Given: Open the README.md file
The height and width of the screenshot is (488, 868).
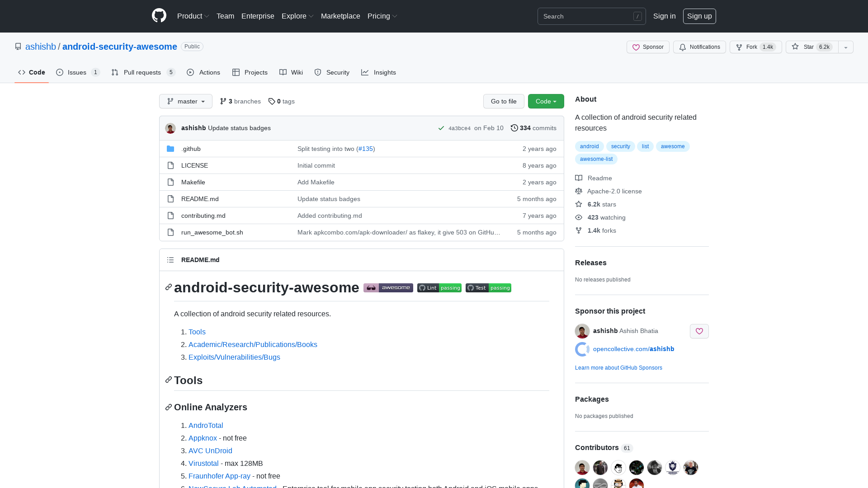Looking at the screenshot, I should 200,199.
